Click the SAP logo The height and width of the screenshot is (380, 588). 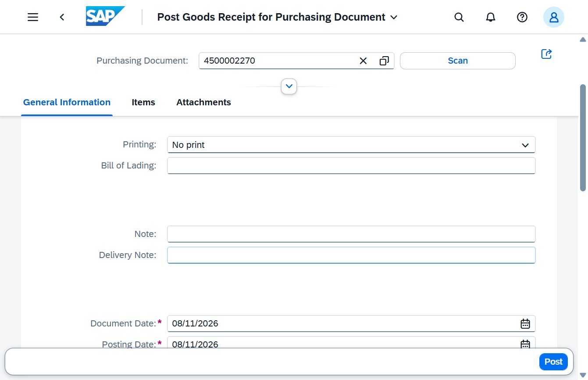tap(105, 16)
